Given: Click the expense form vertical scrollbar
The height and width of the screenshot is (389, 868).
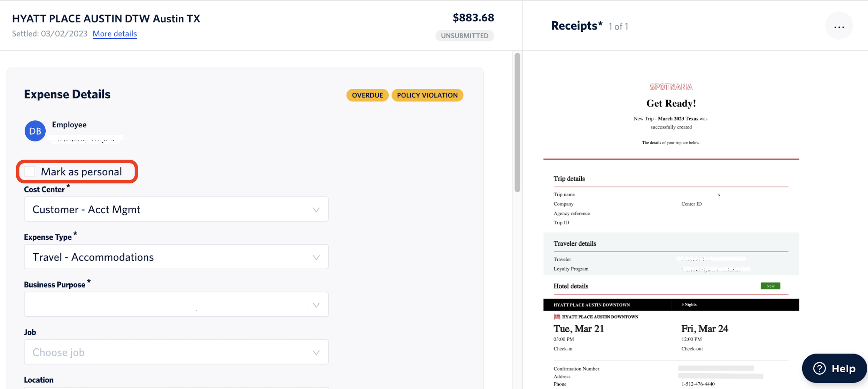Looking at the screenshot, I should (517, 122).
